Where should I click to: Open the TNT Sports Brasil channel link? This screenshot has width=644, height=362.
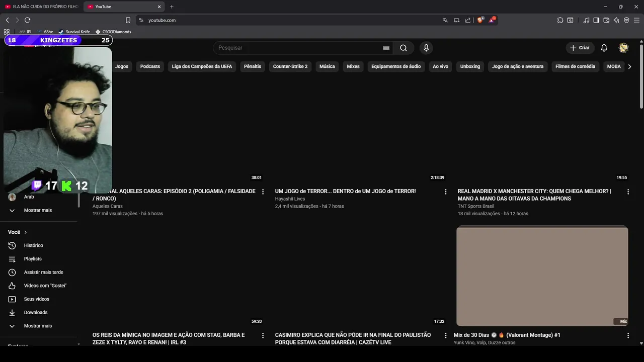(476, 206)
